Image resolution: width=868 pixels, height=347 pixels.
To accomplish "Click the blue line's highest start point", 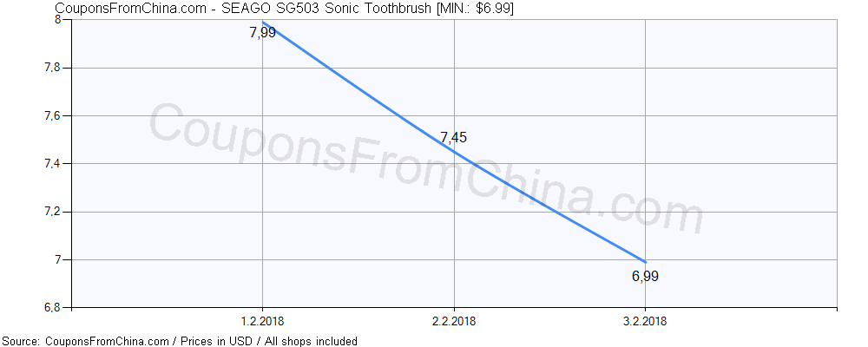I will tap(263, 23).
